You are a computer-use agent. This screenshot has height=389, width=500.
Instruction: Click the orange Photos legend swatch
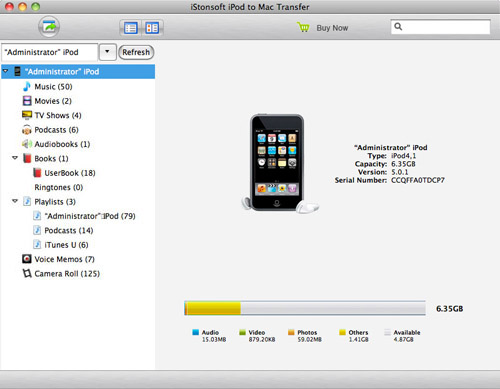[x=291, y=332]
